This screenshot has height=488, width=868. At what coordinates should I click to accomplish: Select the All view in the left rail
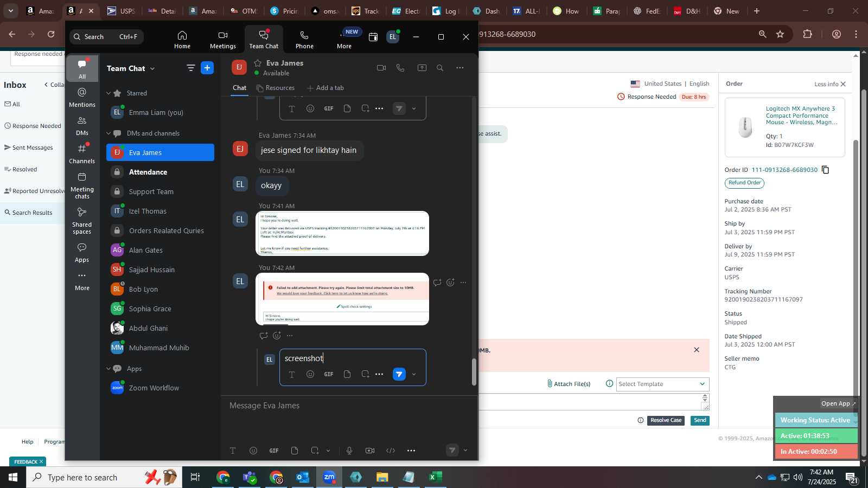tap(82, 69)
